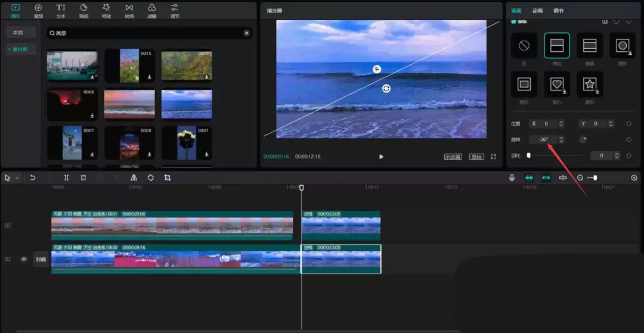Toggle the rotation keyframe diamond
The width and height of the screenshot is (644, 333).
(x=628, y=139)
